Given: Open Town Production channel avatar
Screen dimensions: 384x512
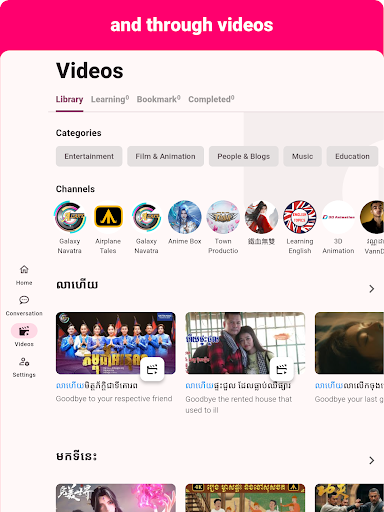Looking at the screenshot, I should tap(223, 217).
